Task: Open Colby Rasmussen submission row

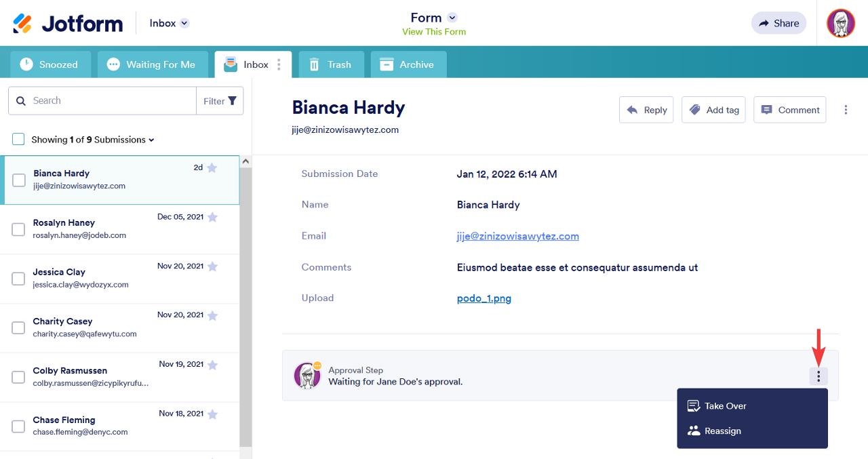Action: tap(120, 378)
